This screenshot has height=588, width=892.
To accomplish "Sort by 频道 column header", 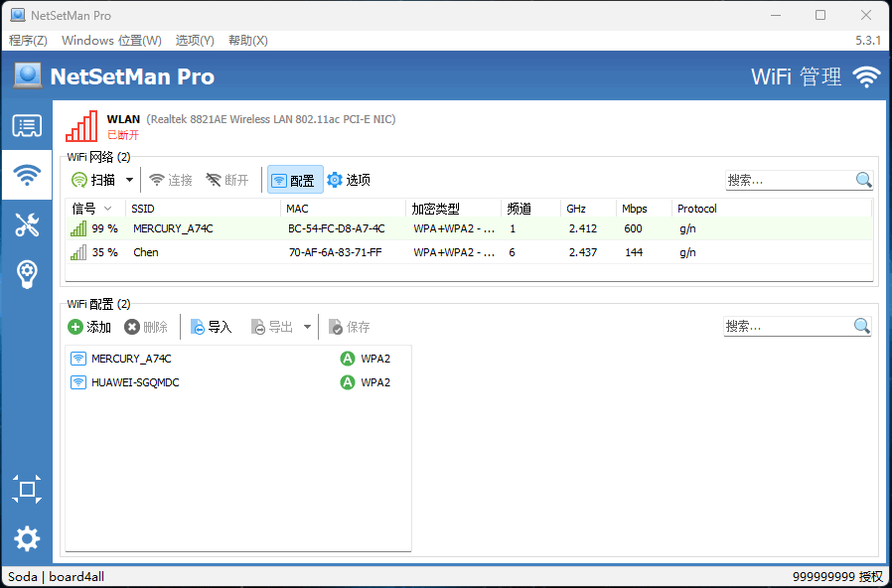I will 530,209.
